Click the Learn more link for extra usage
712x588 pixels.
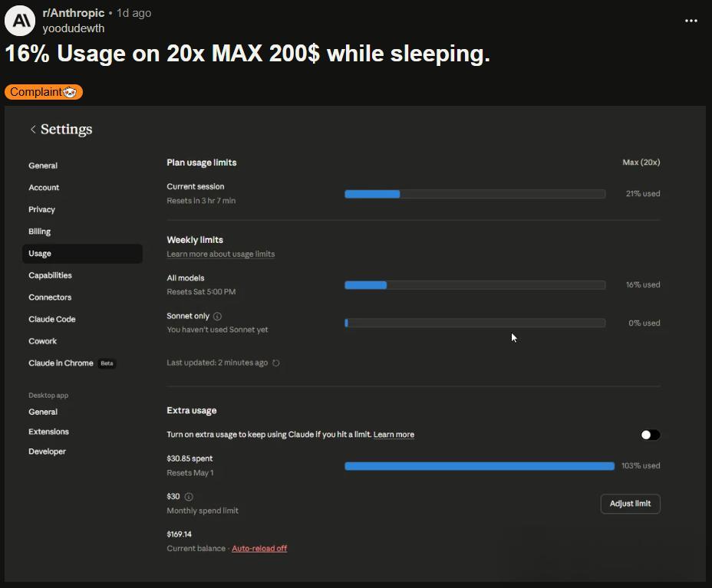click(394, 435)
